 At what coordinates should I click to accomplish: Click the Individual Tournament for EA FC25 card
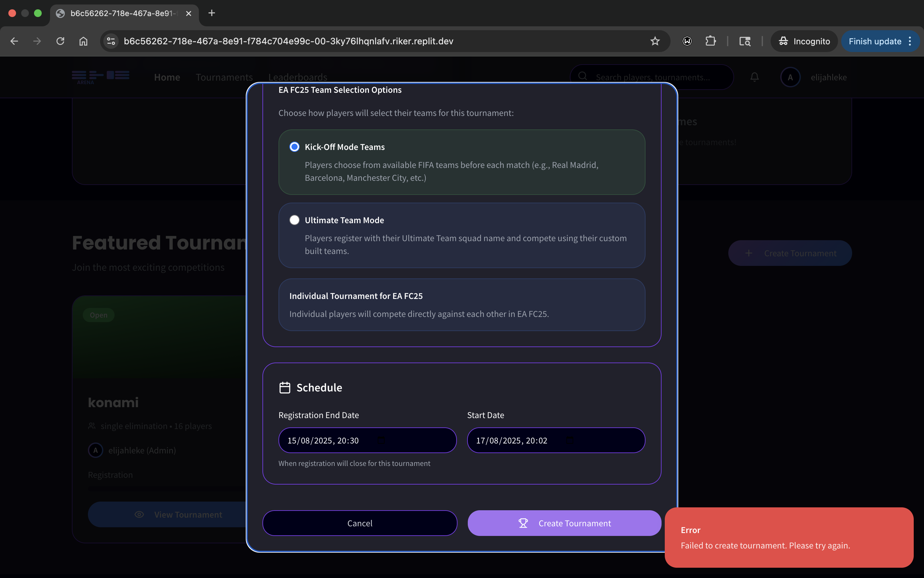[x=462, y=305]
